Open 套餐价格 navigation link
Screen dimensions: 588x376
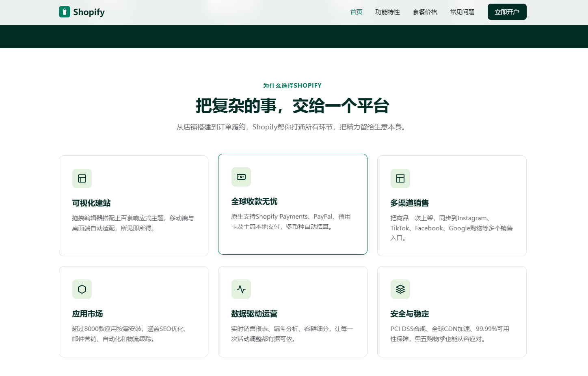[x=425, y=12]
